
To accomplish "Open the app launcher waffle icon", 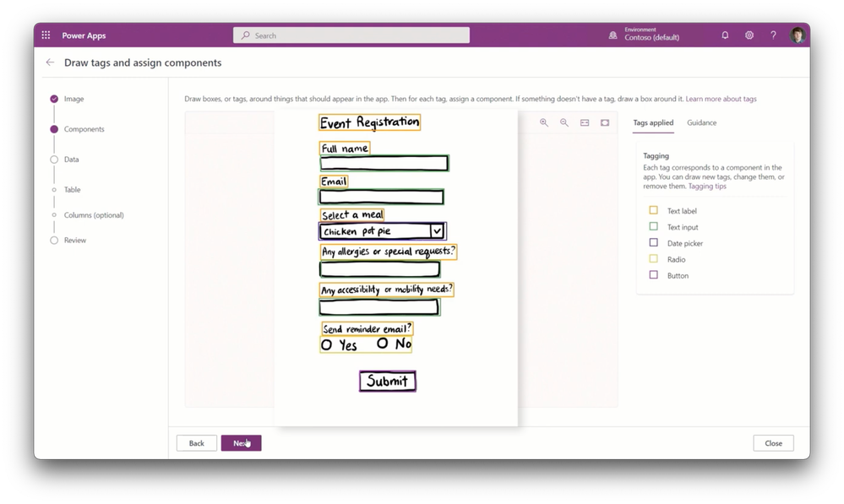I will pyautogui.click(x=46, y=35).
